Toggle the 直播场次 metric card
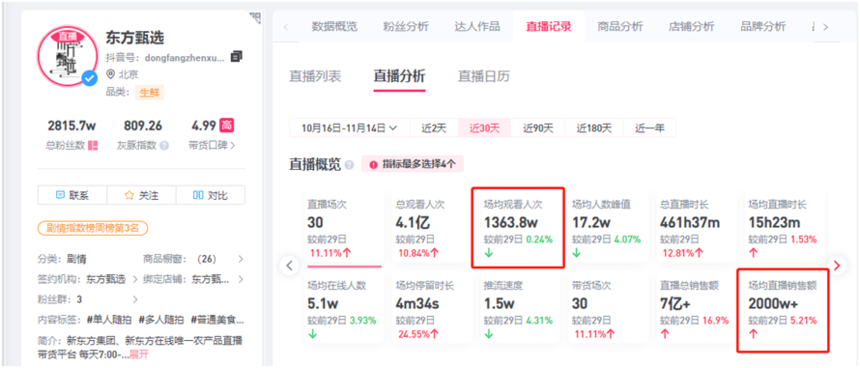 pyautogui.click(x=344, y=228)
